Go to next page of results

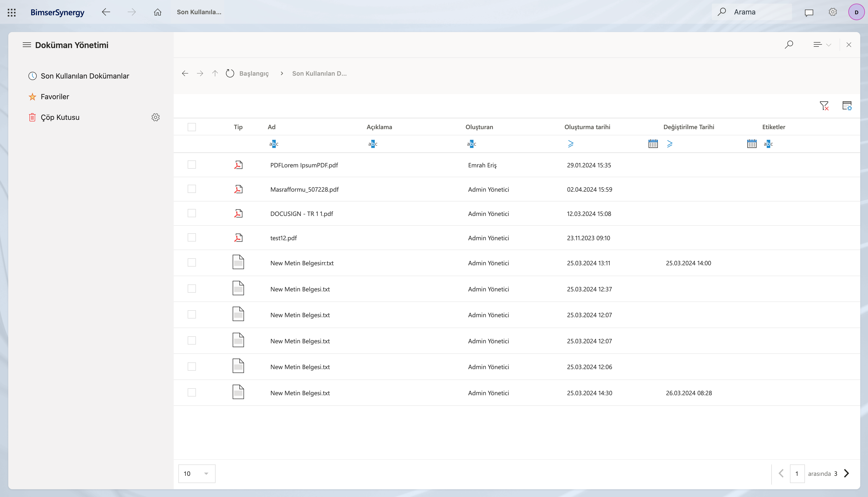coord(847,473)
